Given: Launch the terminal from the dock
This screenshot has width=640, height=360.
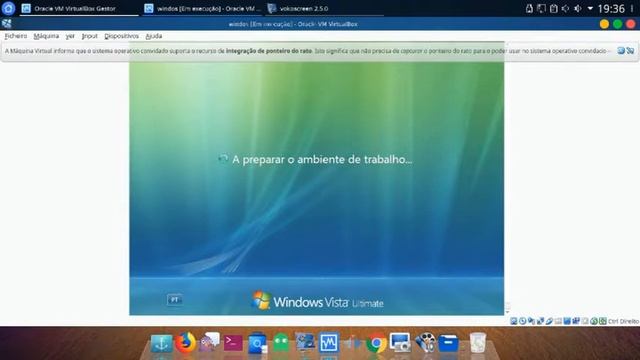Looking at the screenshot, I should click(x=233, y=343).
